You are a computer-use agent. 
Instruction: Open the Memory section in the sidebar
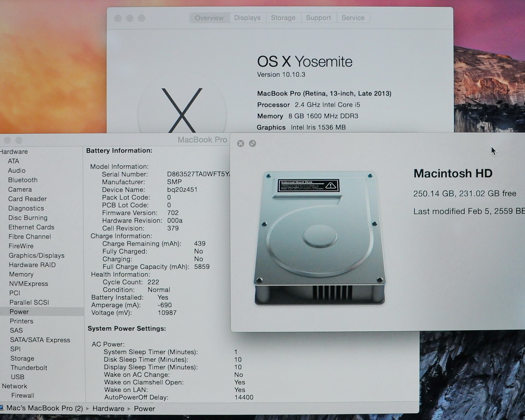[x=21, y=274]
